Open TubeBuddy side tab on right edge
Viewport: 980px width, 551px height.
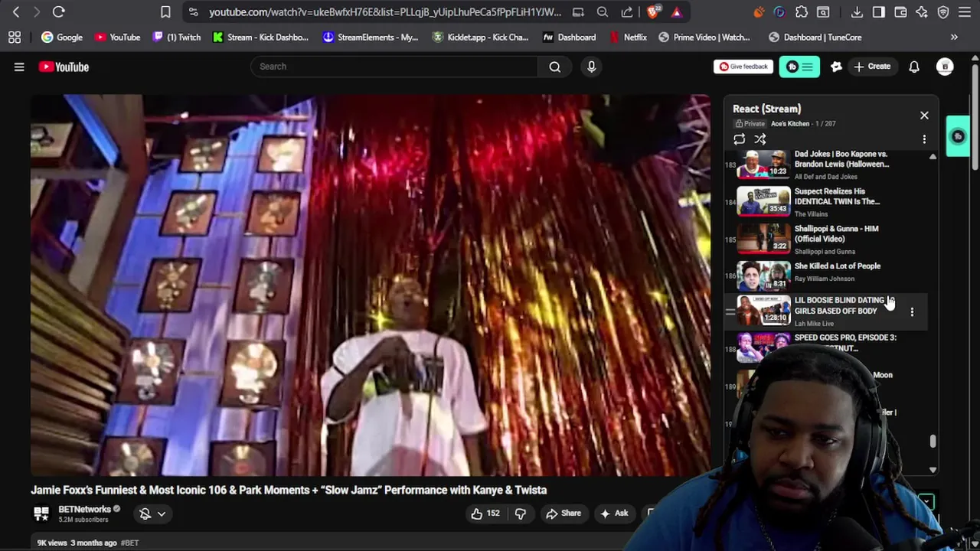click(958, 136)
